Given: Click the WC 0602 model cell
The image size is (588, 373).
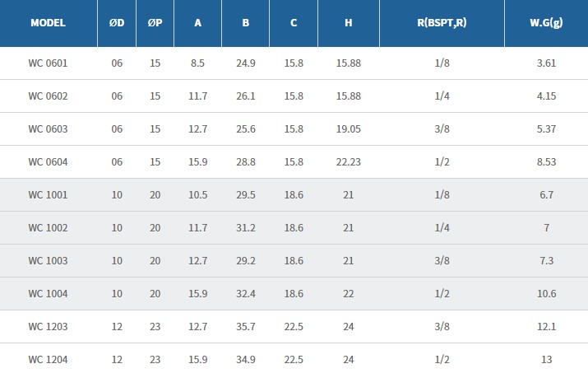Looking at the screenshot, I should click(48, 96).
